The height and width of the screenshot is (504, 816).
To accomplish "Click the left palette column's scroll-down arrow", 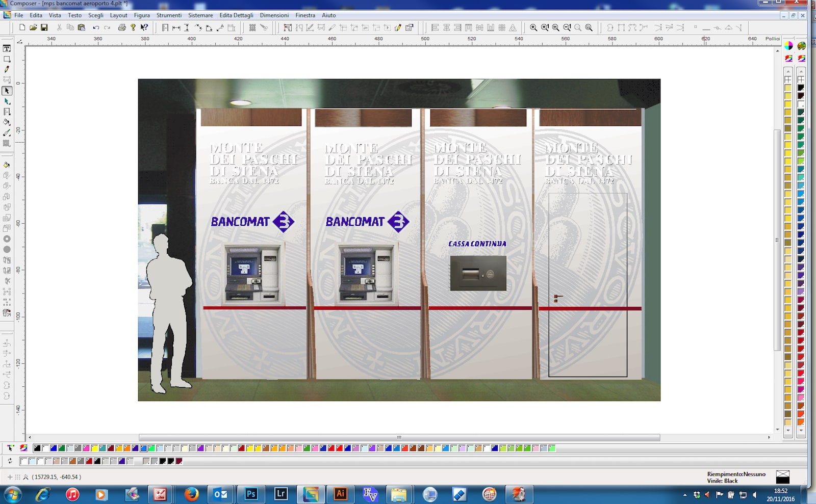I will (x=788, y=430).
